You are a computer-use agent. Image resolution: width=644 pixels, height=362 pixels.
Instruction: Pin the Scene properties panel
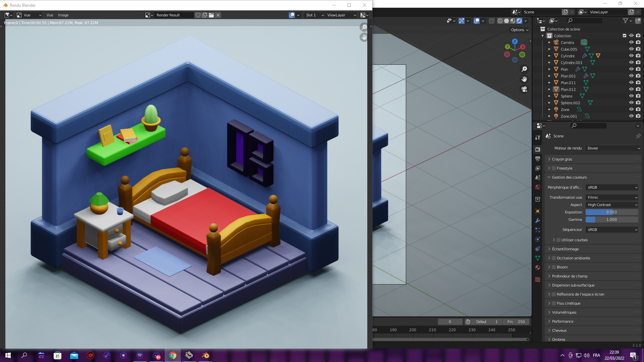(638, 136)
